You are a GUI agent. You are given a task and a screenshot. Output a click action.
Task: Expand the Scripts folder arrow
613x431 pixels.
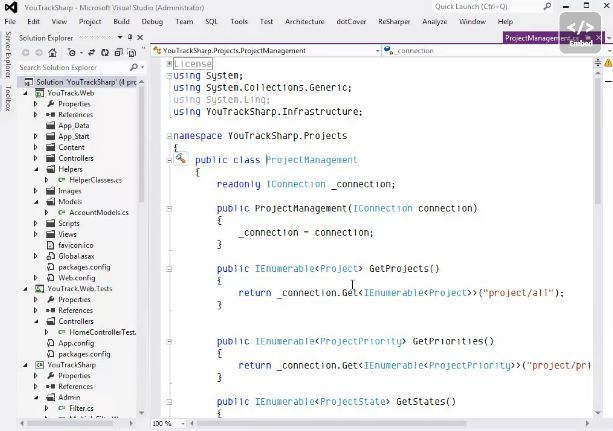click(x=36, y=223)
